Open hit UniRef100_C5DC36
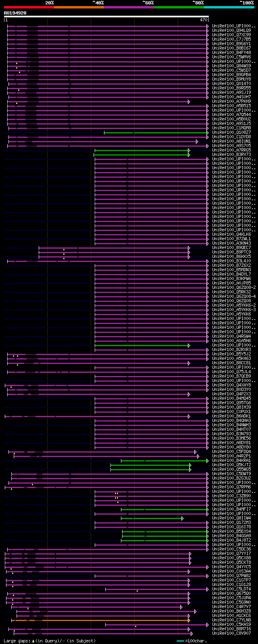258x644 pixels. 231,549
